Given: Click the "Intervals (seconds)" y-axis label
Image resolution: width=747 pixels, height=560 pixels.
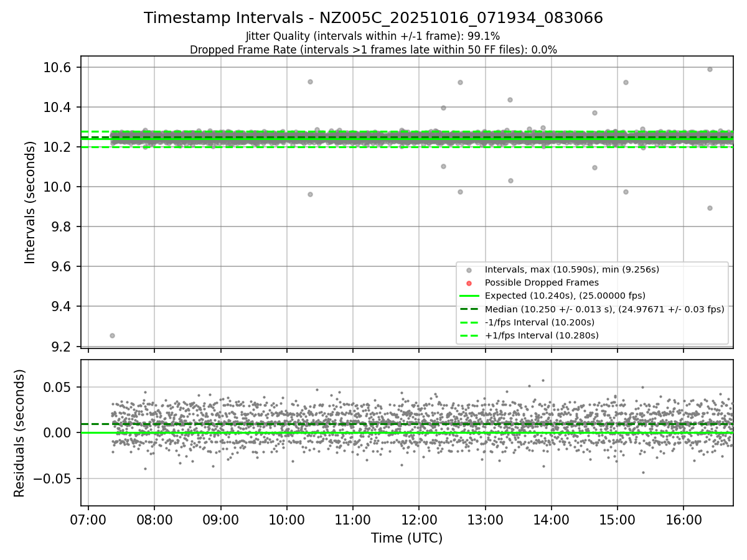Looking at the screenshot, I should (30, 202).
